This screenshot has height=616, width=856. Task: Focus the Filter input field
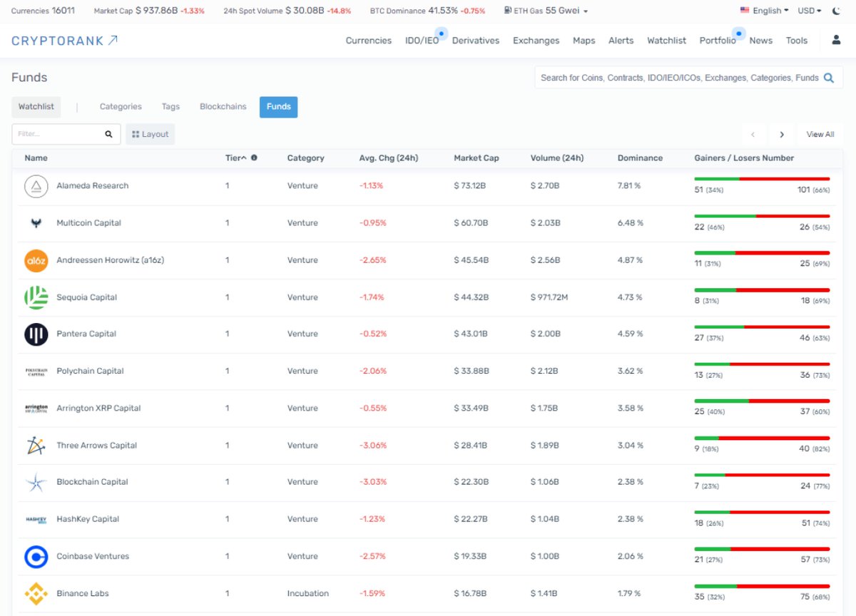click(x=58, y=134)
